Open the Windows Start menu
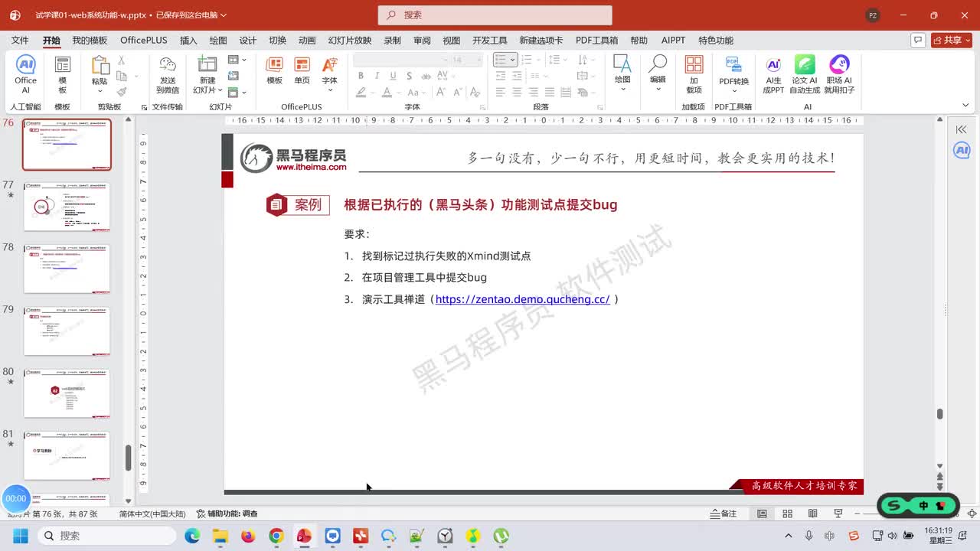The image size is (980, 551). [20, 536]
